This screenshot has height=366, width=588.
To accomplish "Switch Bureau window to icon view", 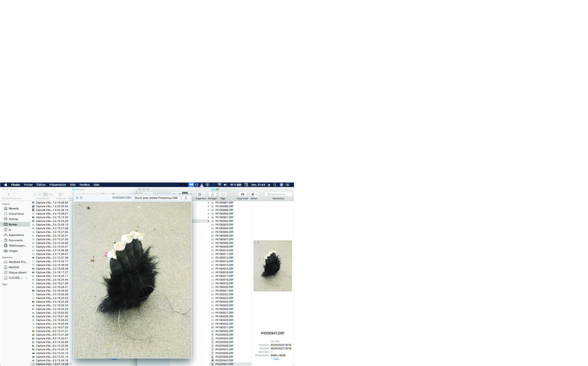I will tap(34, 194).
